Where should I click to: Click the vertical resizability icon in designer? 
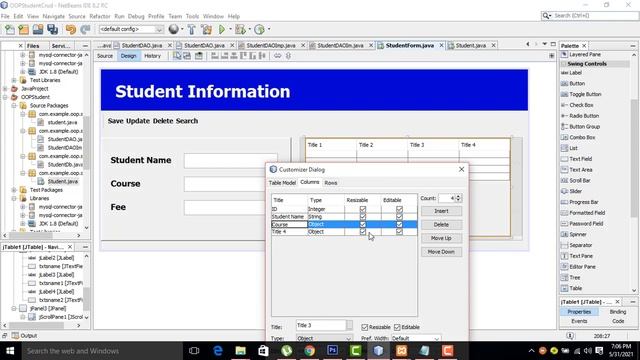coord(288,56)
